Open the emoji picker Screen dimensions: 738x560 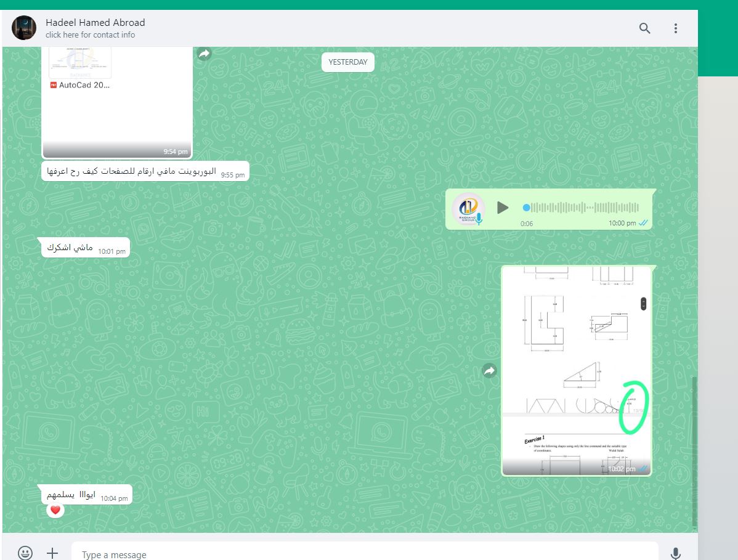25,553
